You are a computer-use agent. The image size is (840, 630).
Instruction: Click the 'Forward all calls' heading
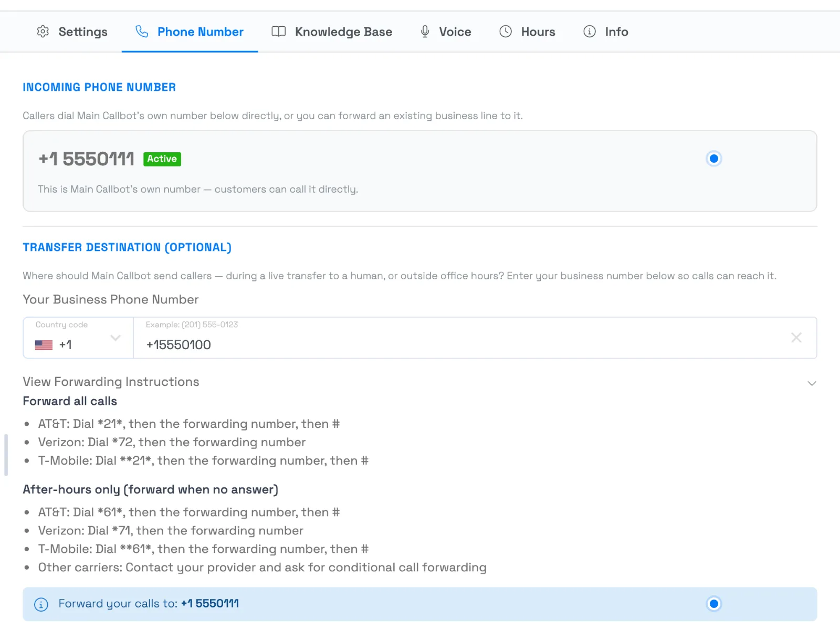tap(70, 401)
